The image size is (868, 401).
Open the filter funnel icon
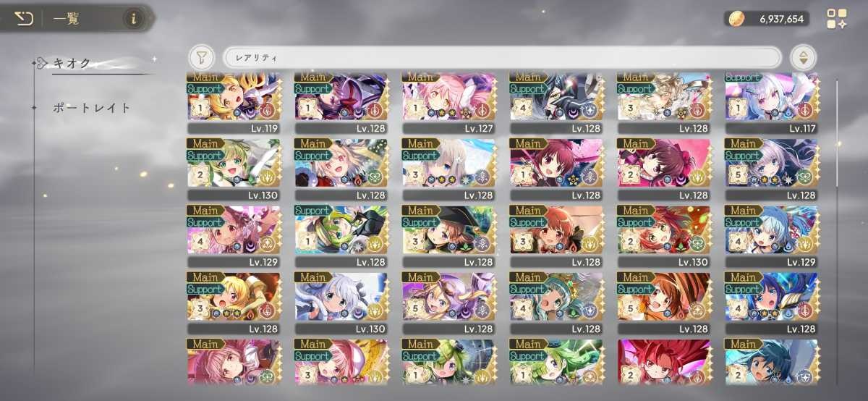(x=201, y=57)
